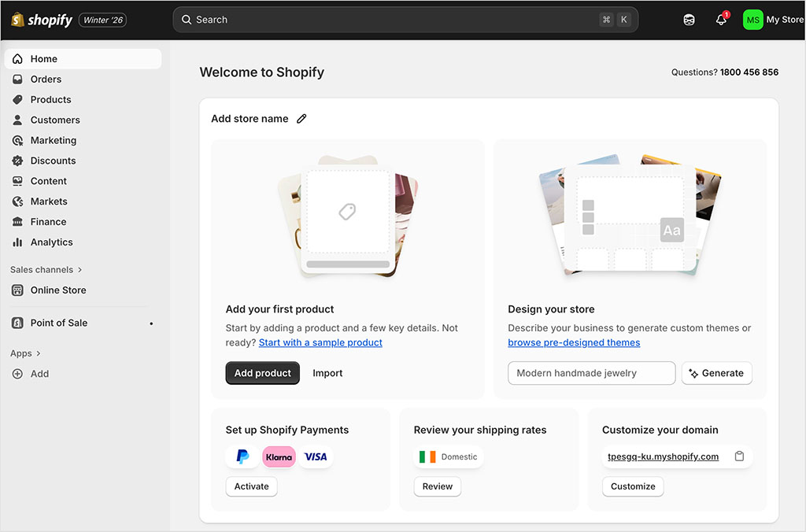This screenshot has width=806, height=532.
Task: Click the Add product button
Action: [x=262, y=373]
